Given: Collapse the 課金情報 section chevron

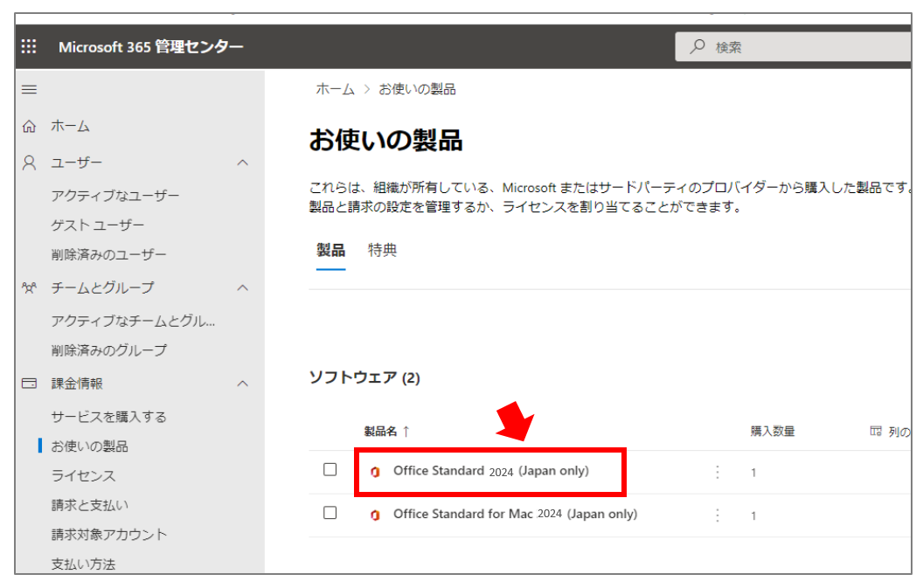Looking at the screenshot, I should tap(242, 384).
